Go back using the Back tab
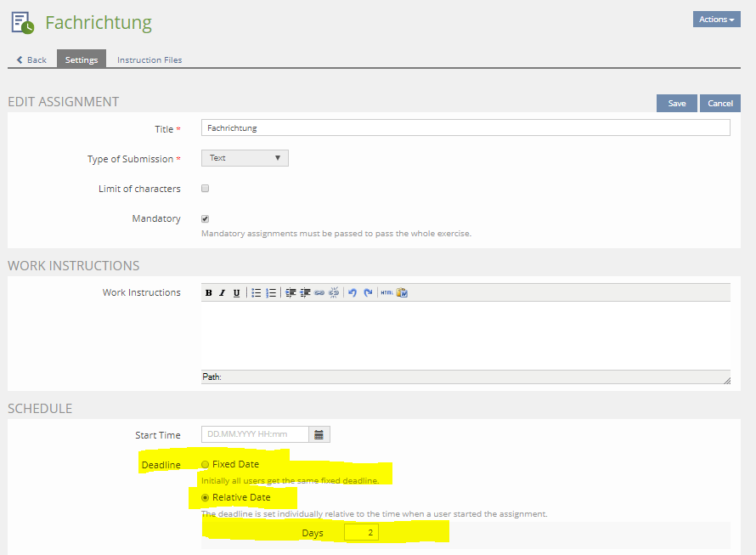This screenshot has height=555, width=756. (x=32, y=59)
